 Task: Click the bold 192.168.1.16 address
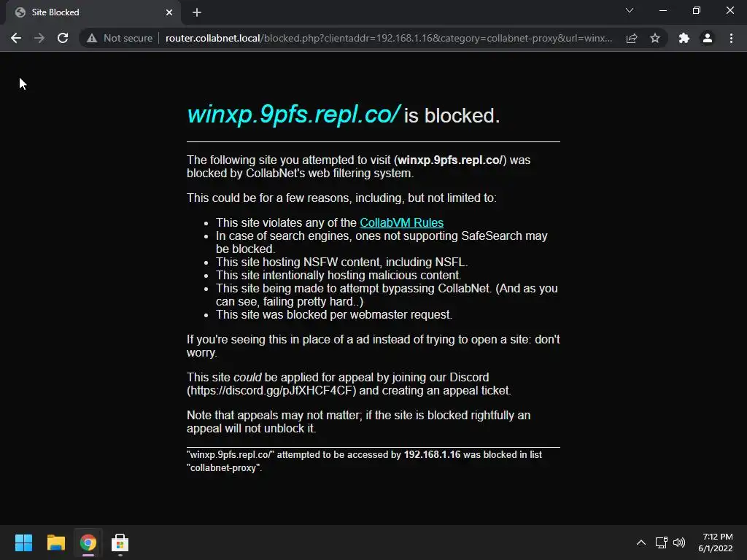coord(432,455)
